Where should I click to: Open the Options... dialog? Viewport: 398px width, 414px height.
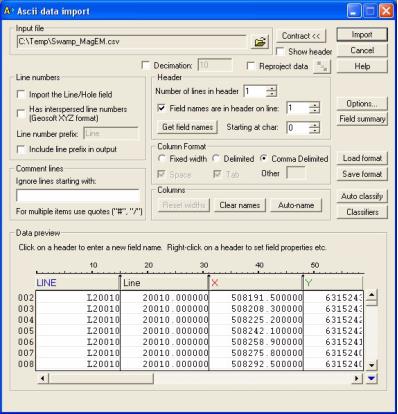pyautogui.click(x=362, y=104)
